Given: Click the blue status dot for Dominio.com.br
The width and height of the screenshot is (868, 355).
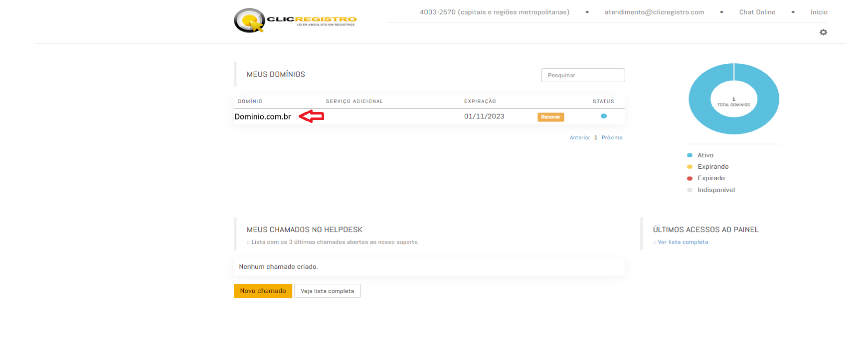Looking at the screenshot, I should tap(603, 116).
